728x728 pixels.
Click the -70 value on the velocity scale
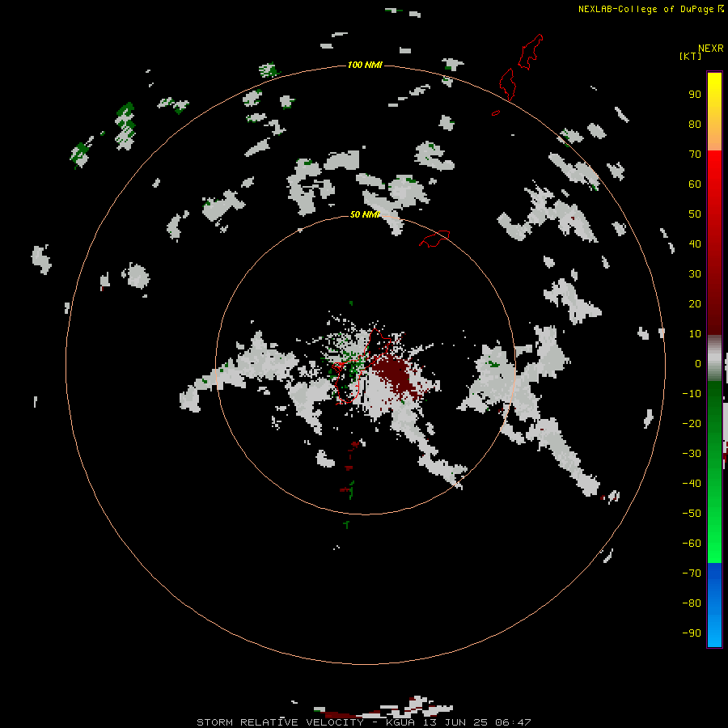692,574
